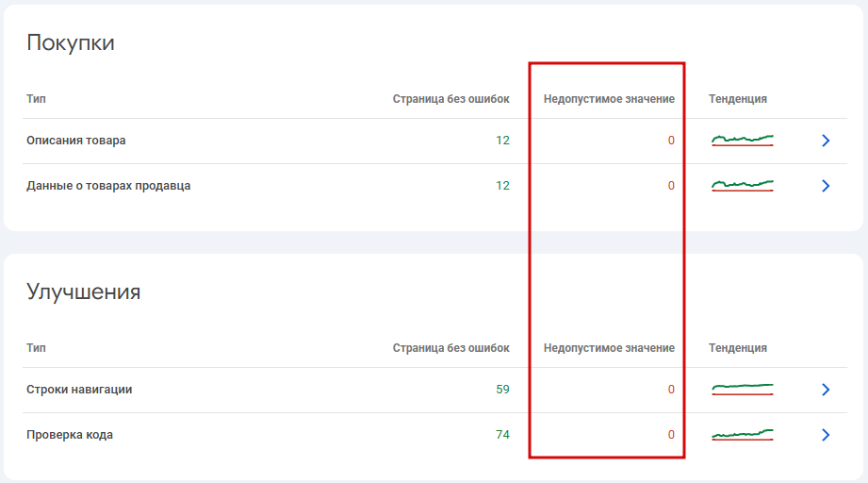View the trend sparkline for Данные о товарах продавца
868x483 pixels.
(x=743, y=186)
